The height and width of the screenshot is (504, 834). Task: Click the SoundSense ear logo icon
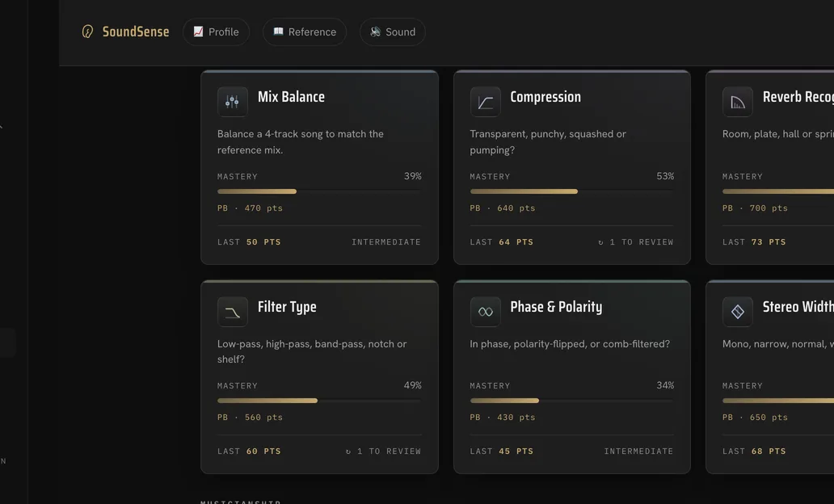(x=88, y=31)
